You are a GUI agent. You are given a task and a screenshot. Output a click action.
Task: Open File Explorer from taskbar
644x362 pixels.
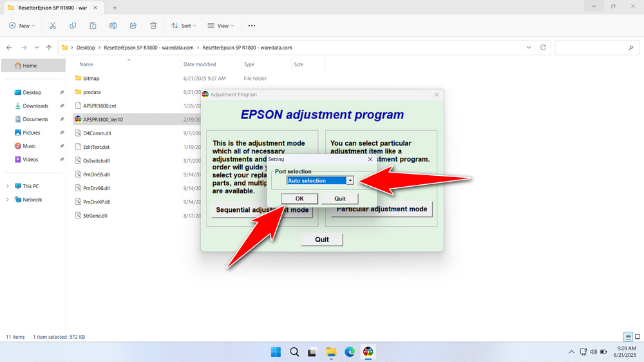pyautogui.click(x=331, y=352)
